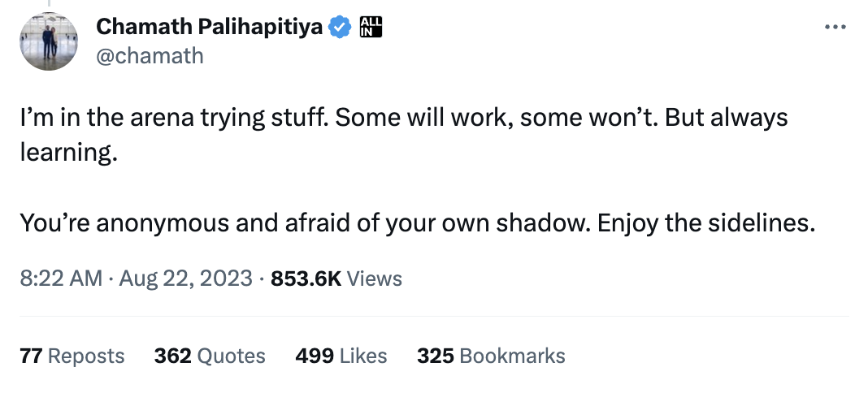Open the three-dot More options menu
The width and height of the screenshot is (868, 393).
835,27
